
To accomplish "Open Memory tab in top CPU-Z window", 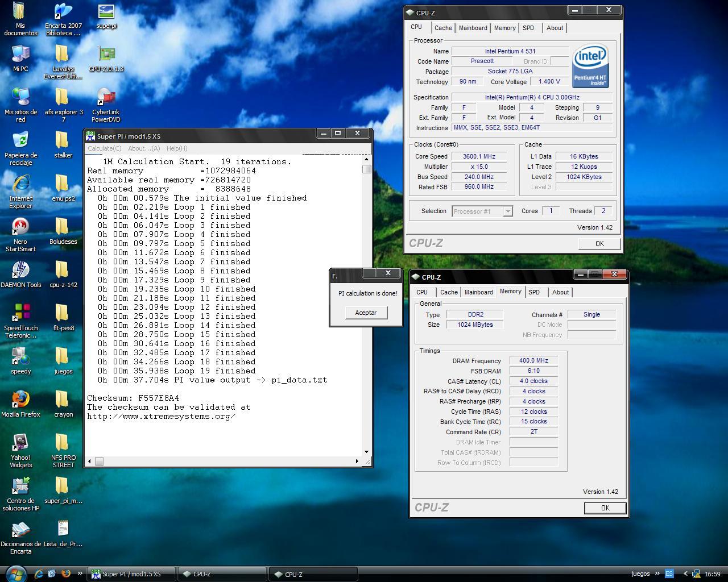I will (x=504, y=28).
